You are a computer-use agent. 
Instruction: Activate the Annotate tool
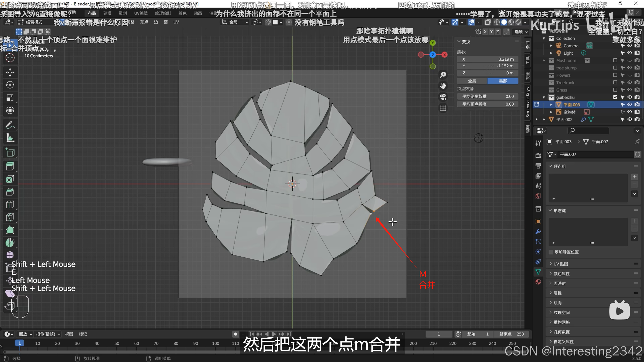(10, 125)
